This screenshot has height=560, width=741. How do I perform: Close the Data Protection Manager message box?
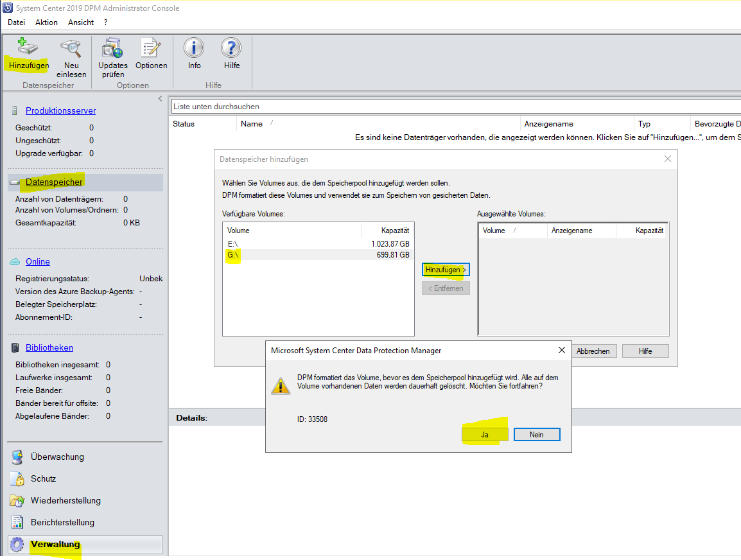pos(561,350)
